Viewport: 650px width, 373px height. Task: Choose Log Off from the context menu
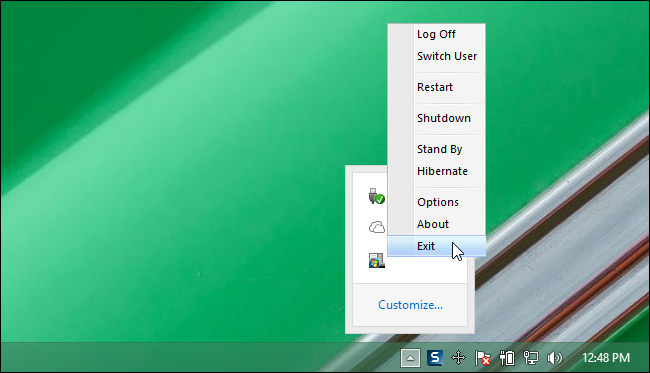tap(436, 34)
